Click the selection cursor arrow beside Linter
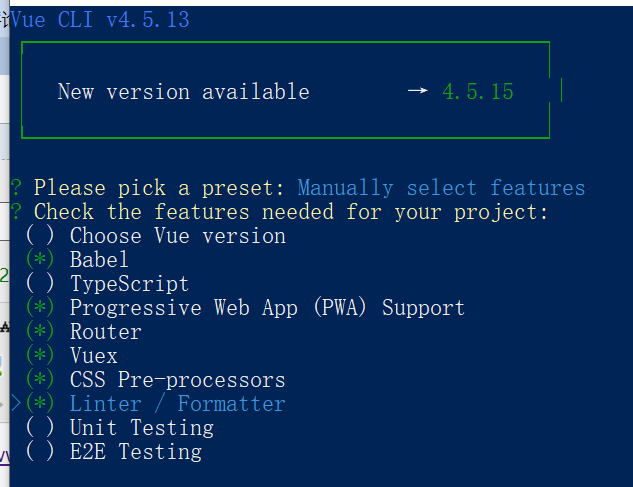This screenshot has width=633, height=487. pyautogui.click(x=15, y=405)
